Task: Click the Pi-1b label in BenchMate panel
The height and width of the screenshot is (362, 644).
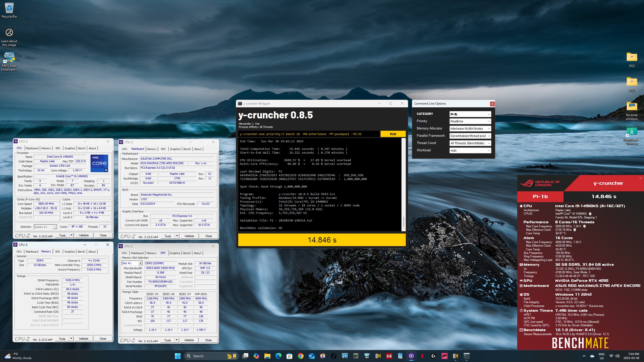Action: tap(540, 197)
